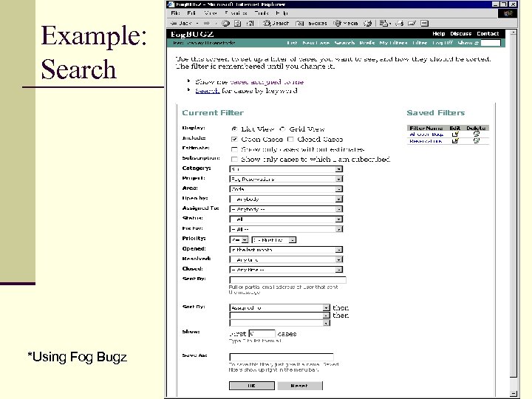The width and height of the screenshot is (532, 399).
Task: Click the Contact header link
Action: click(488, 33)
